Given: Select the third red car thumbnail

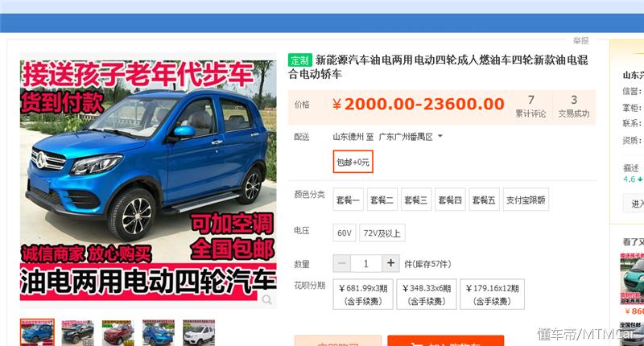Looking at the screenshot, I should pos(118,333).
